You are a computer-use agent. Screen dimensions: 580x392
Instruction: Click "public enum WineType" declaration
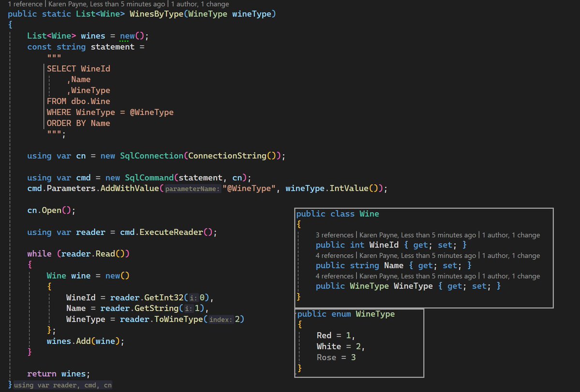coord(345,314)
